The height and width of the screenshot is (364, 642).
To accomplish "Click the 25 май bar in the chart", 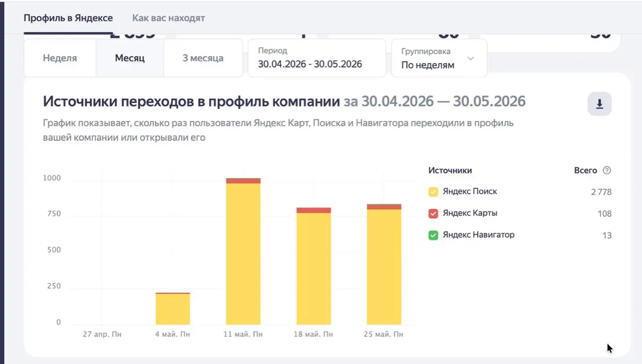I will pyautogui.click(x=384, y=264).
